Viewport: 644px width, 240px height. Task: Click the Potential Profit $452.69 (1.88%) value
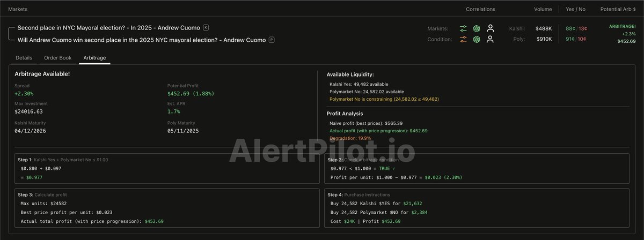191,93
